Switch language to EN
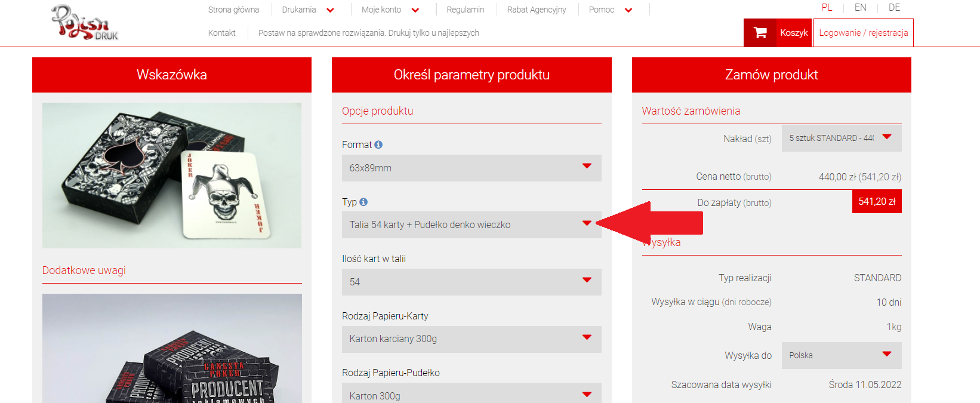The width and height of the screenshot is (980, 403). tap(861, 8)
